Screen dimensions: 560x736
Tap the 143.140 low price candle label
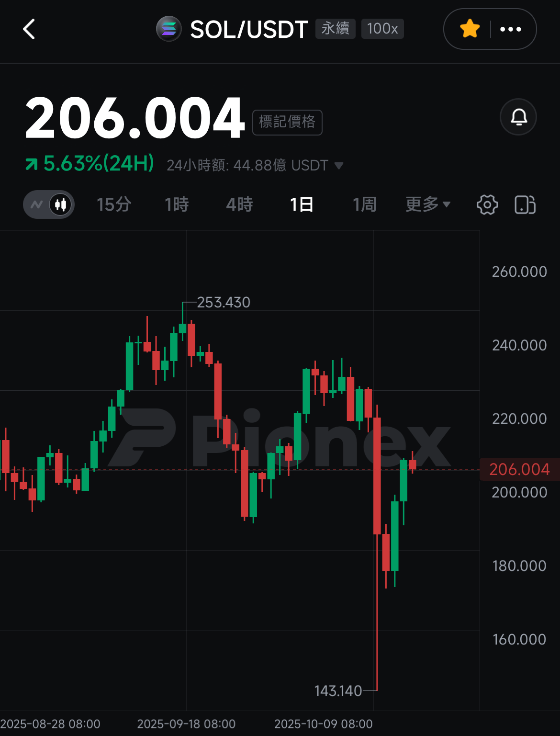point(338,691)
